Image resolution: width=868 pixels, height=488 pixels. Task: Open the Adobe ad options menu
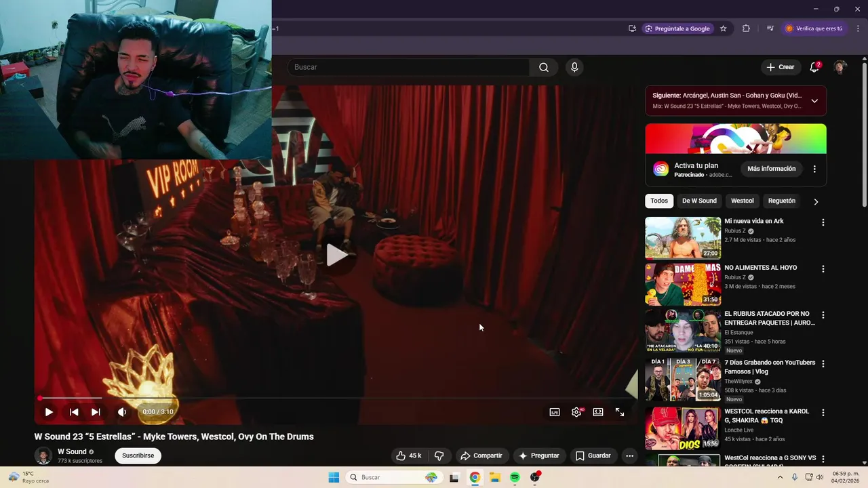click(814, 169)
